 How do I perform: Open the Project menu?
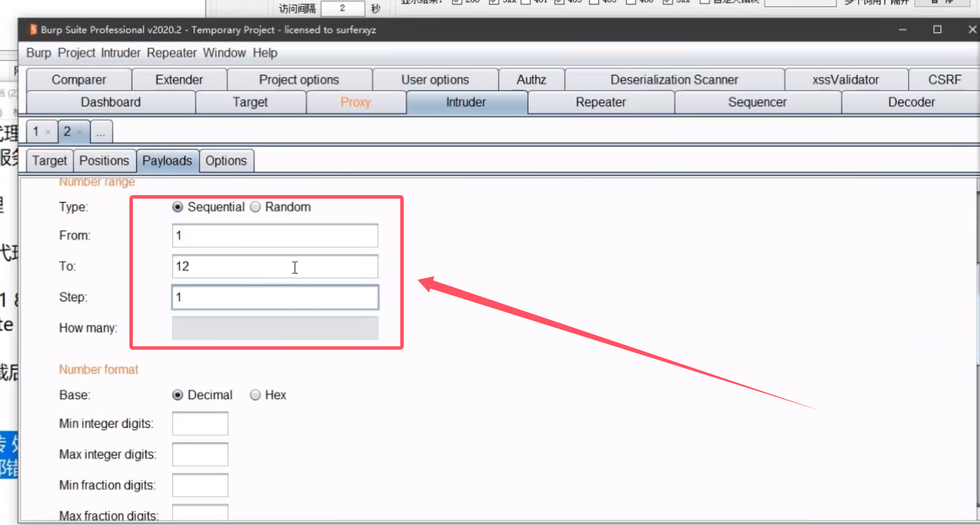pos(76,53)
